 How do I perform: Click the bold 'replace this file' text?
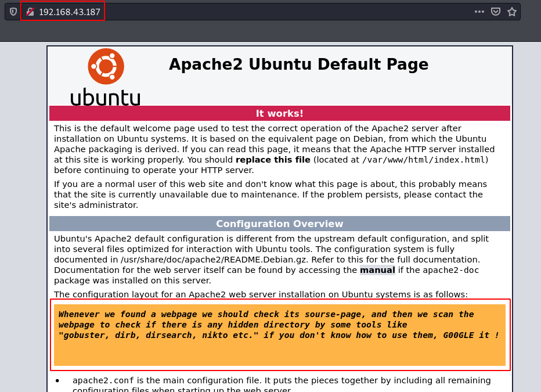tap(273, 160)
